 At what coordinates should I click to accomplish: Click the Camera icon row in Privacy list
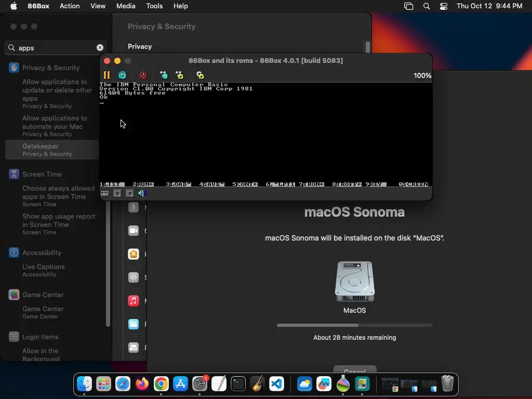134,231
